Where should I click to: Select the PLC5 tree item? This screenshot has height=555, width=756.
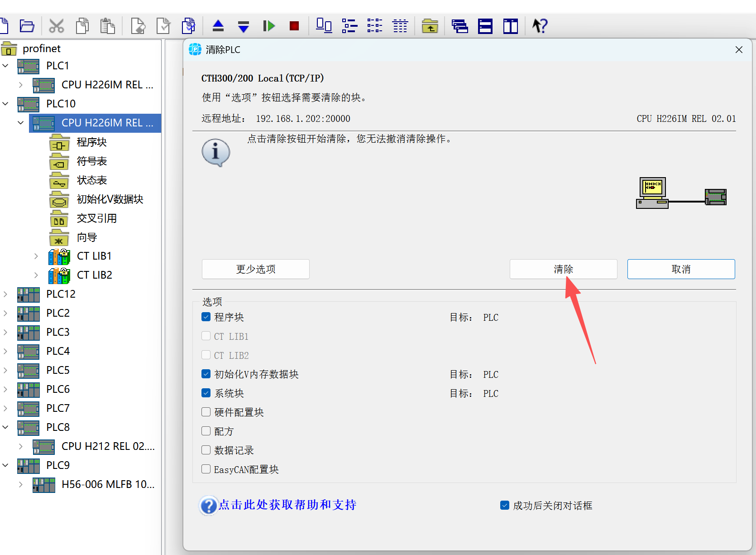tap(58, 370)
